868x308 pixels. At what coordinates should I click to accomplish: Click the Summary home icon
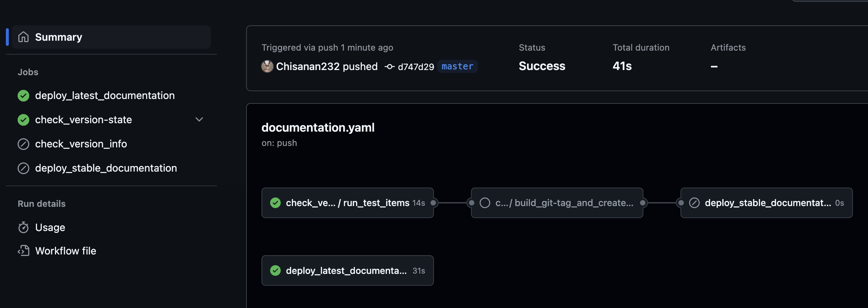tap(23, 37)
